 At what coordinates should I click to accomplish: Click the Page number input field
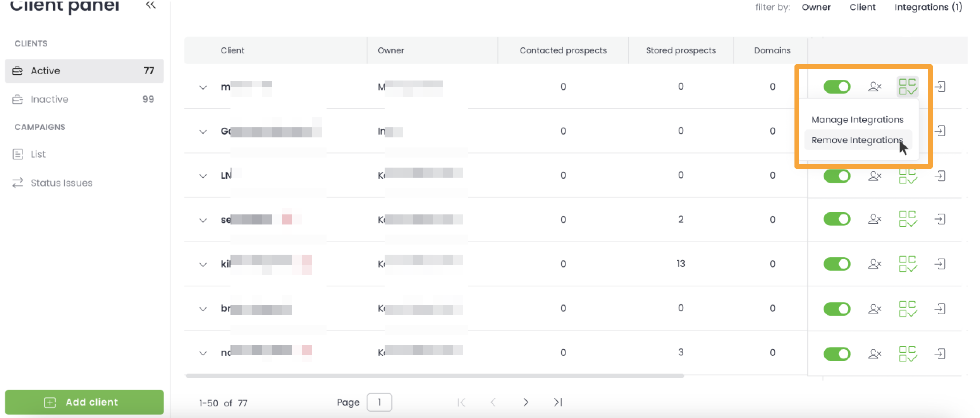click(x=379, y=403)
